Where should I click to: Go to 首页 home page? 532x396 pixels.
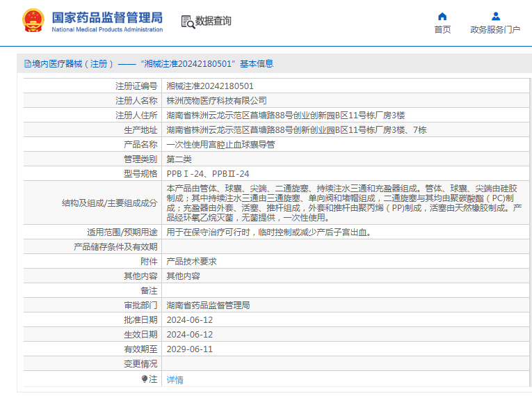pos(442,30)
